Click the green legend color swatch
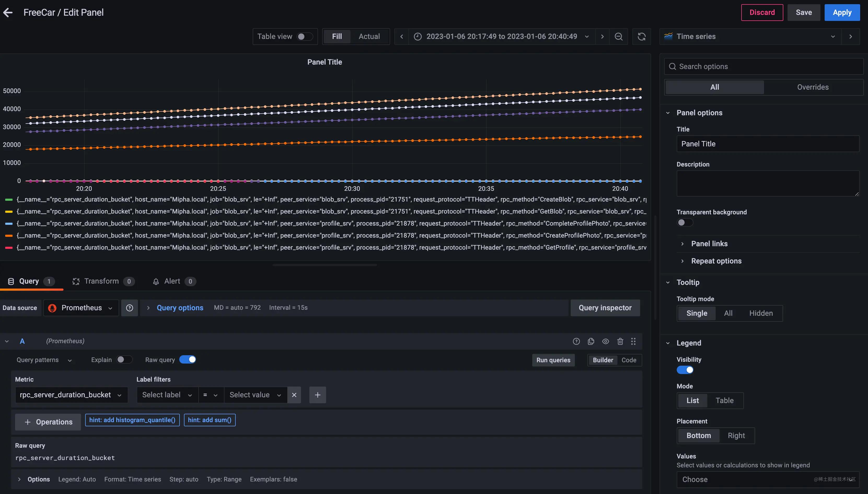The height and width of the screenshot is (494, 868). tap(9, 199)
